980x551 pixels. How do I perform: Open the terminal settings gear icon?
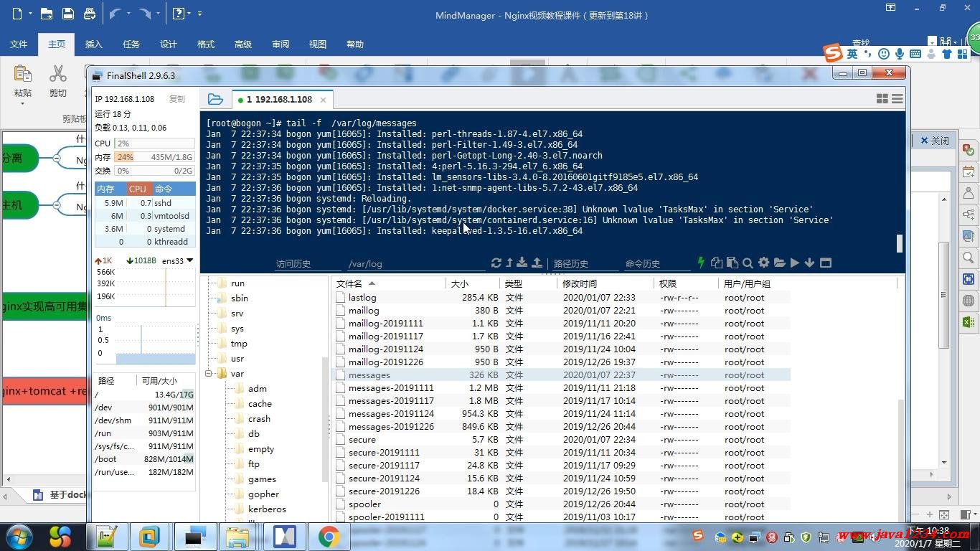pos(763,263)
